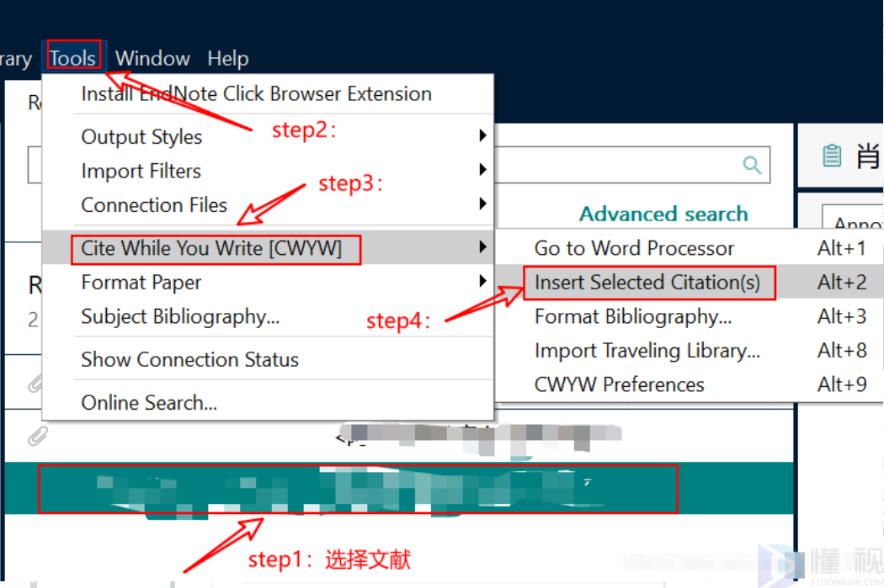Click the Format Paper submenu arrow
The image size is (884, 588).
click(482, 280)
